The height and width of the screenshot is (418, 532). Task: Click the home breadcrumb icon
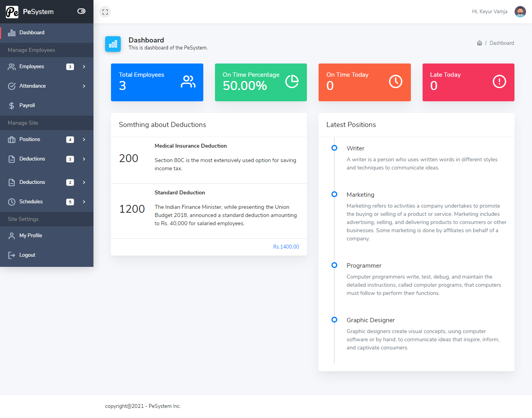click(x=479, y=43)
